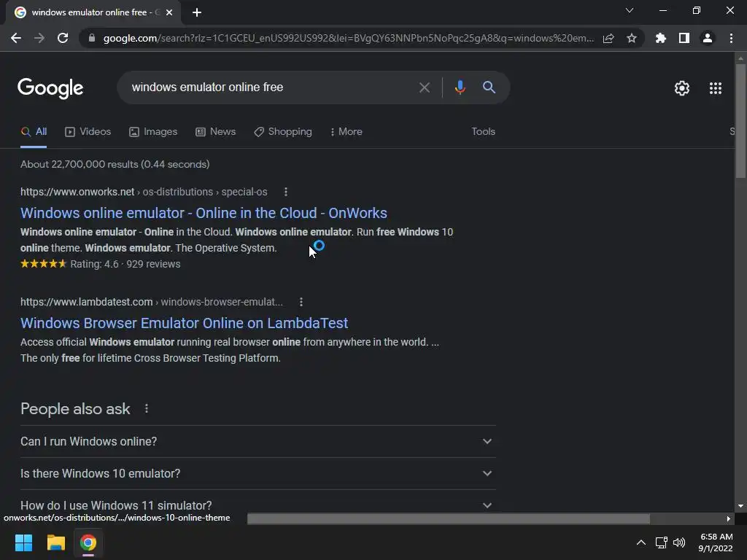Switch to Images results

tap(153, 132)
